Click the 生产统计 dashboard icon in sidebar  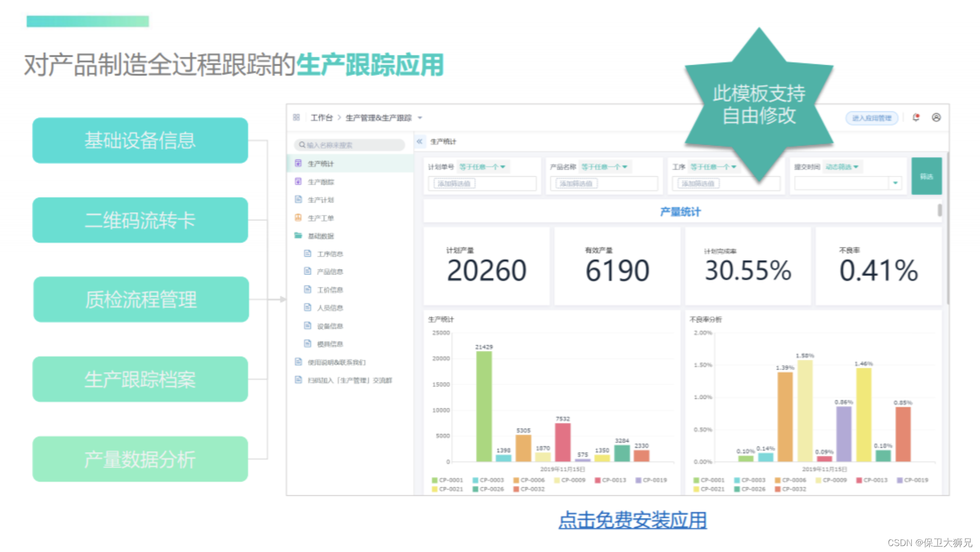coord(298,163)
